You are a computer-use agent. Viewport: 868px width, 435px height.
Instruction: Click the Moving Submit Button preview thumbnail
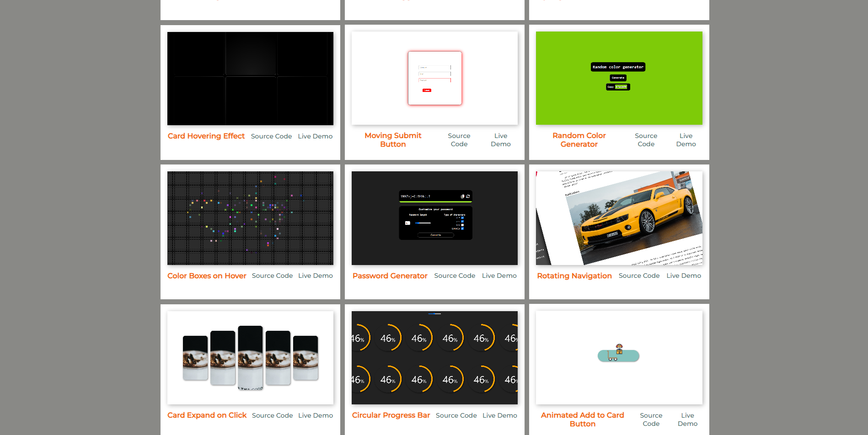pyautogui.click(x=434, y=78)
